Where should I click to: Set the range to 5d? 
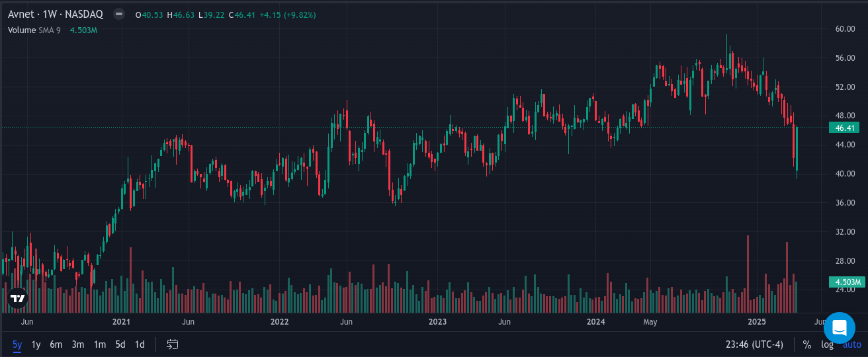pos(120,344)
